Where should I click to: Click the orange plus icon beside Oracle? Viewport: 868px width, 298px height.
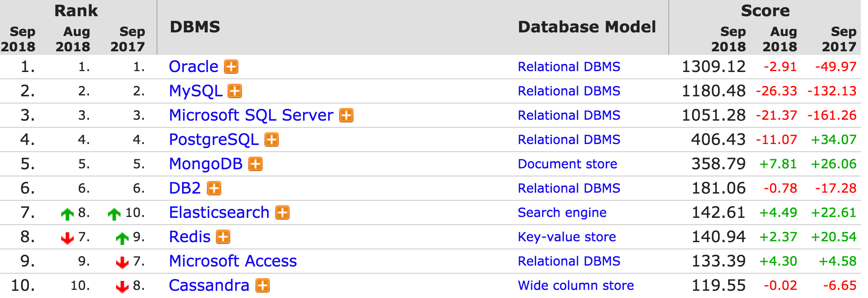click(x=231, y=67)
